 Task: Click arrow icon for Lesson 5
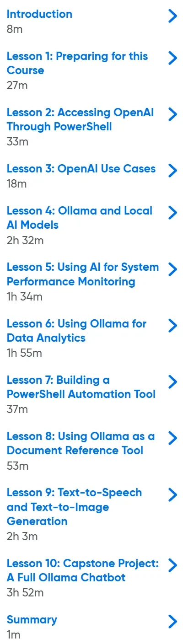(x=172, y=269)
